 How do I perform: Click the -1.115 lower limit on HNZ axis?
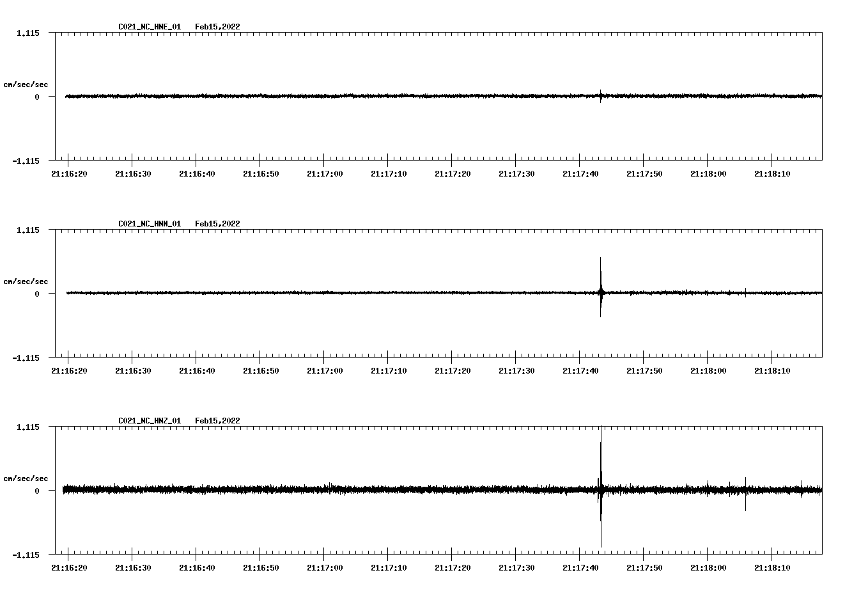click(x=26, y=555)
